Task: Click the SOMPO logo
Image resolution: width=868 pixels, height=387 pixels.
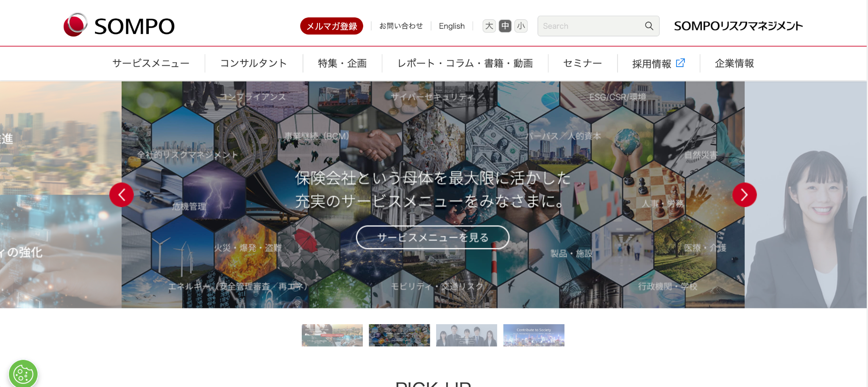Action: pos(119,25)
